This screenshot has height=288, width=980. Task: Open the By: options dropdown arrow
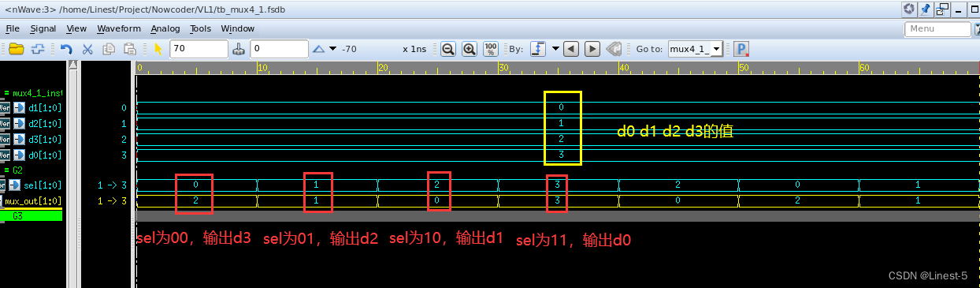[x=555, y=49]
